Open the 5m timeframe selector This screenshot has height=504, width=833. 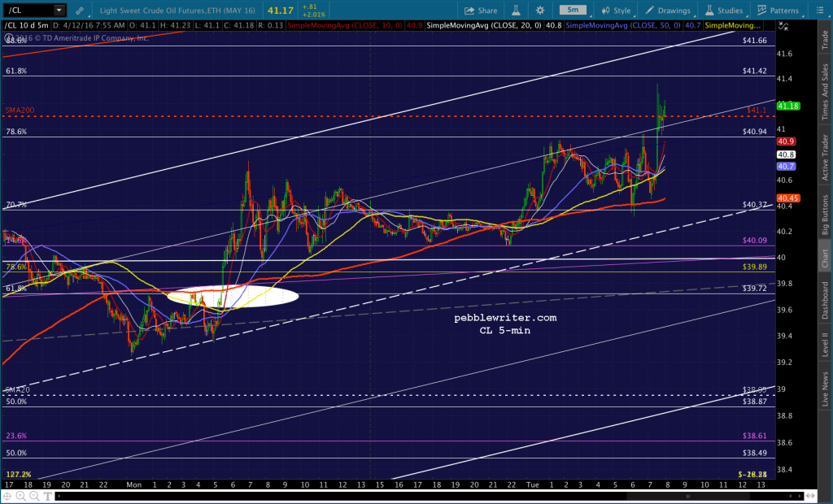[x=573, y=10]
